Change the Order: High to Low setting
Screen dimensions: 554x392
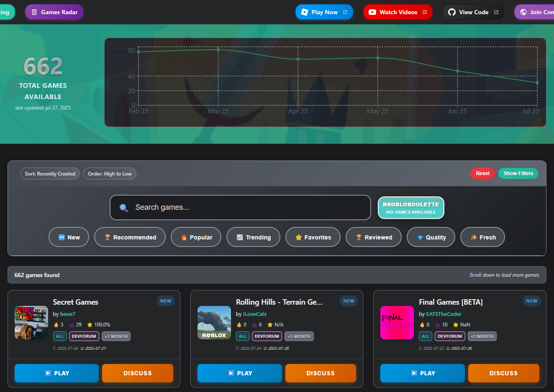click(110, 174)
